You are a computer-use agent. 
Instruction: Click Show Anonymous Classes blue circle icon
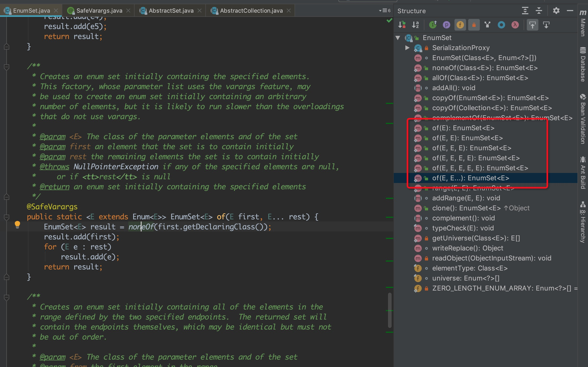coord(501,25)
